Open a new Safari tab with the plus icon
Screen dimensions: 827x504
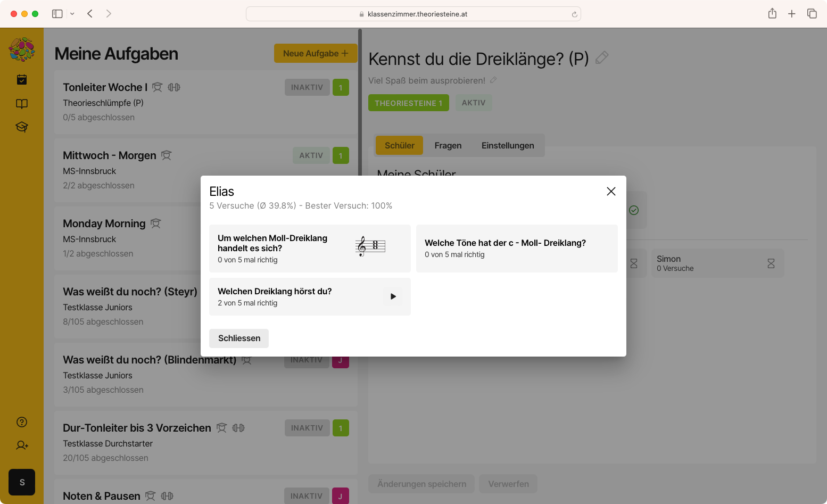[792, 14]
